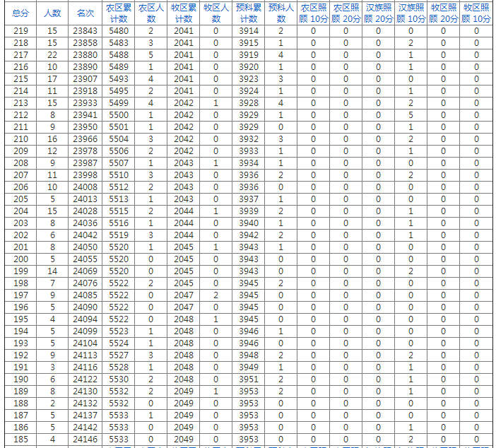Select total score cell 219
This screenshot has width=496, height=448.
(21, 31)
